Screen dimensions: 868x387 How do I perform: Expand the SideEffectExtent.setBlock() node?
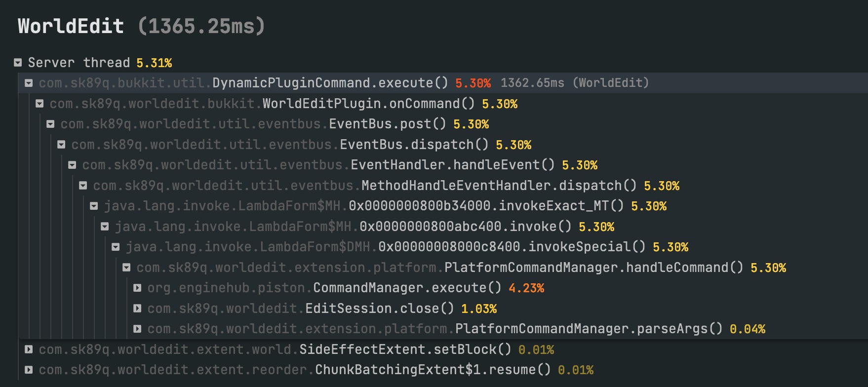click(x=29, y=349)
